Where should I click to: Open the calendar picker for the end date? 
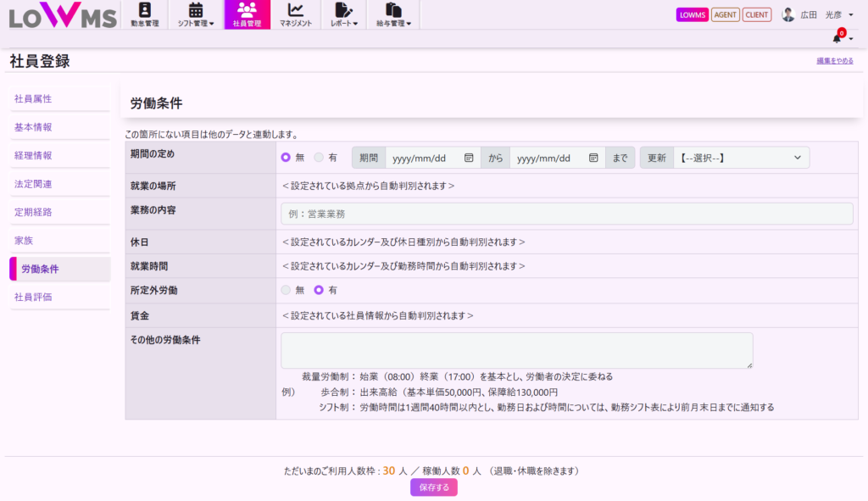[x=593, y=158]
